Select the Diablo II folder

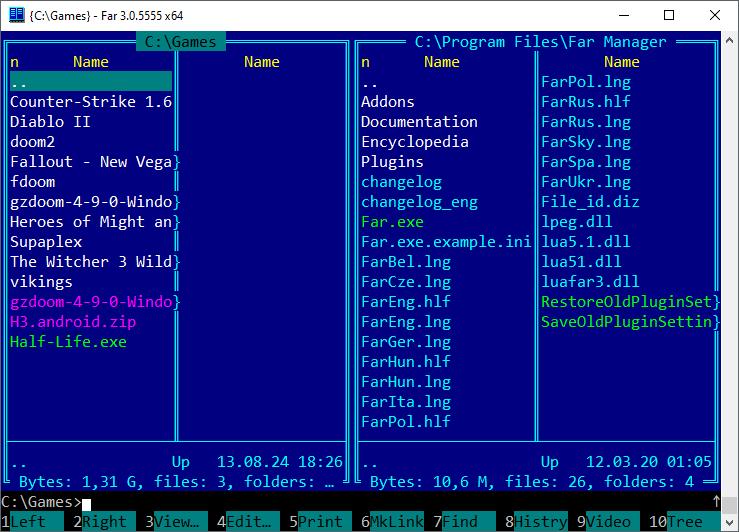pos(50,122)
